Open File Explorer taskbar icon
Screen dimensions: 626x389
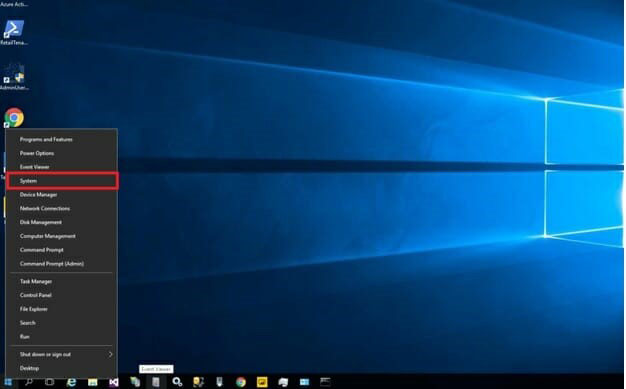(x=93, y=382)
